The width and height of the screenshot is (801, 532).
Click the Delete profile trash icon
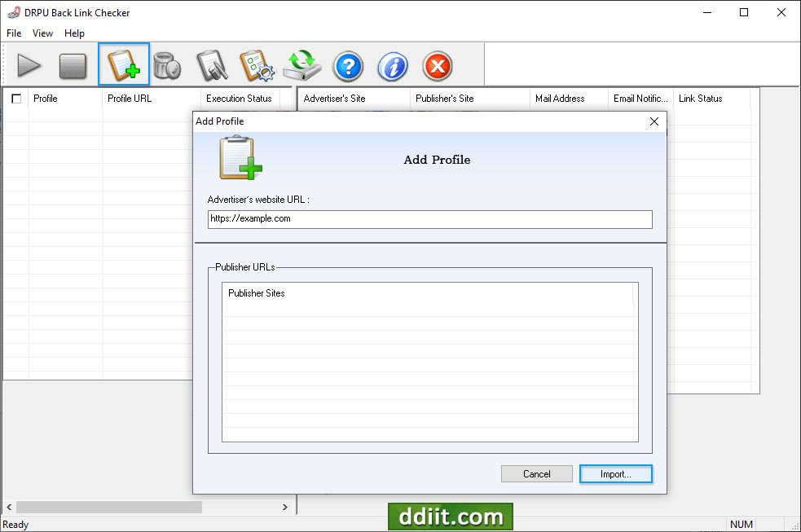click(168, 66)
